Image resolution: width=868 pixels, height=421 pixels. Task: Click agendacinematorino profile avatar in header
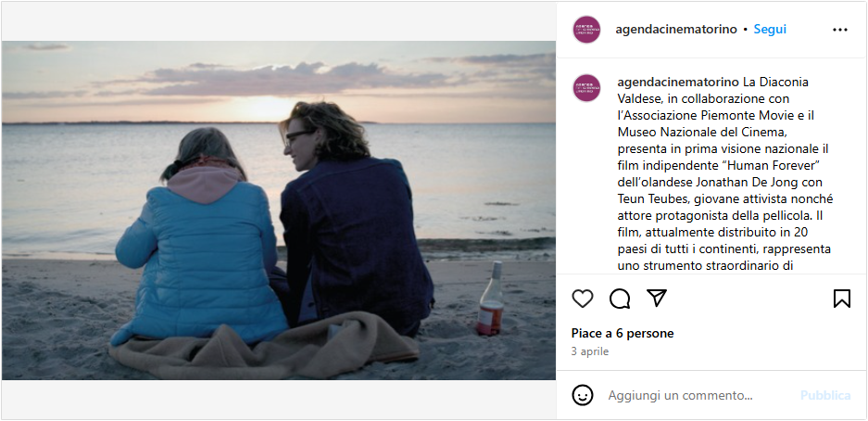click(586, 30)
